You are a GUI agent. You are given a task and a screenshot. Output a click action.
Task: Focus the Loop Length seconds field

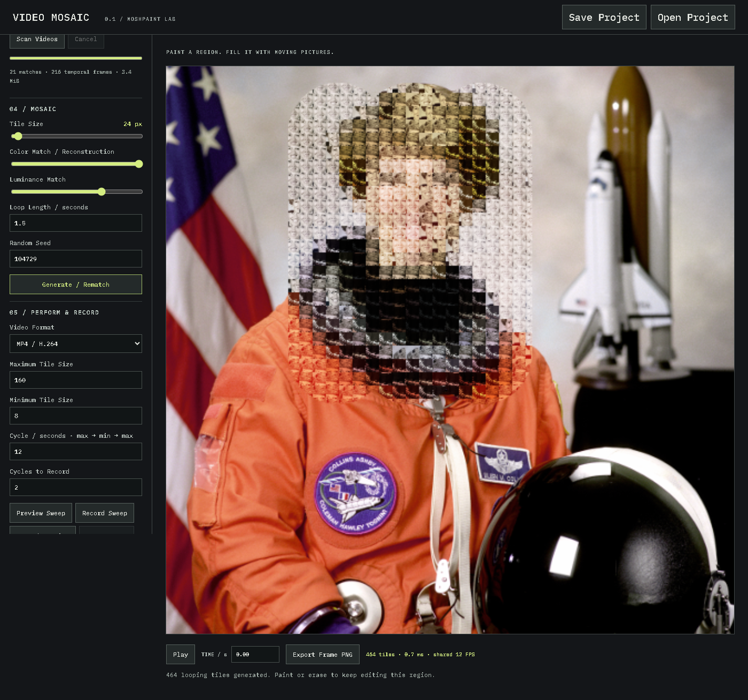(76, 223)
